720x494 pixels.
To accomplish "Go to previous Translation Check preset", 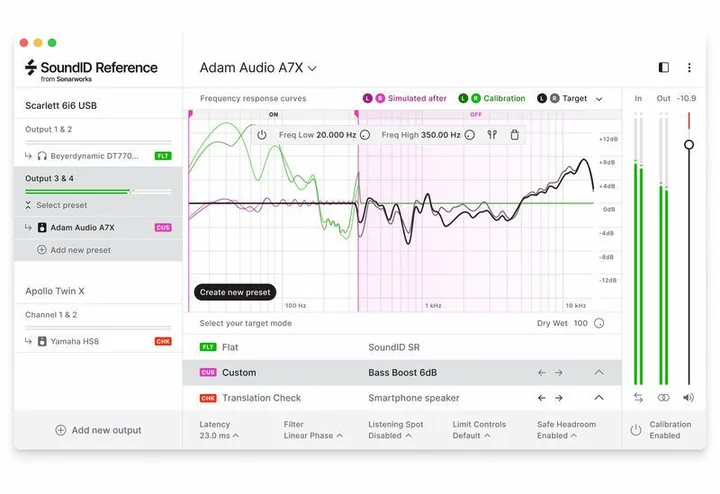I will [x=542, y=398].
